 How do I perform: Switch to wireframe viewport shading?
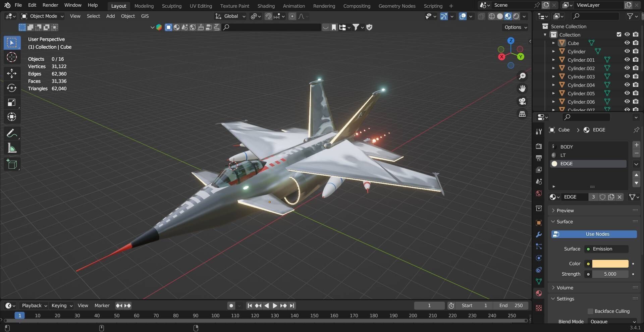(492, 16)
